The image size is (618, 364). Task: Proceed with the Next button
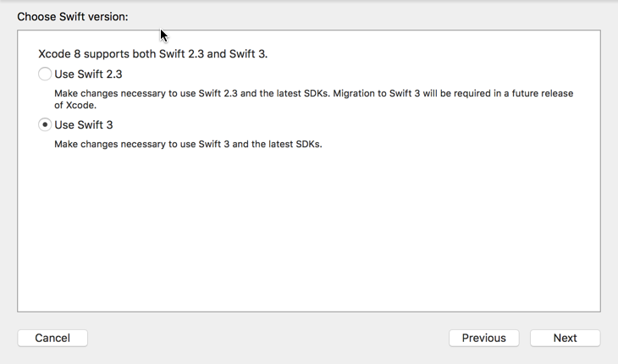pos(565,338)
